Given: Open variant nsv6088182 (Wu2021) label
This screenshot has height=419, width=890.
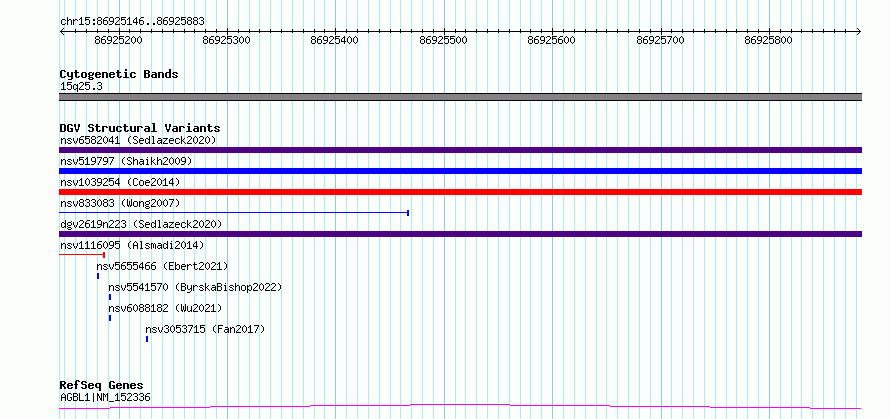Looking at the screenshot, I should [165, 308].
